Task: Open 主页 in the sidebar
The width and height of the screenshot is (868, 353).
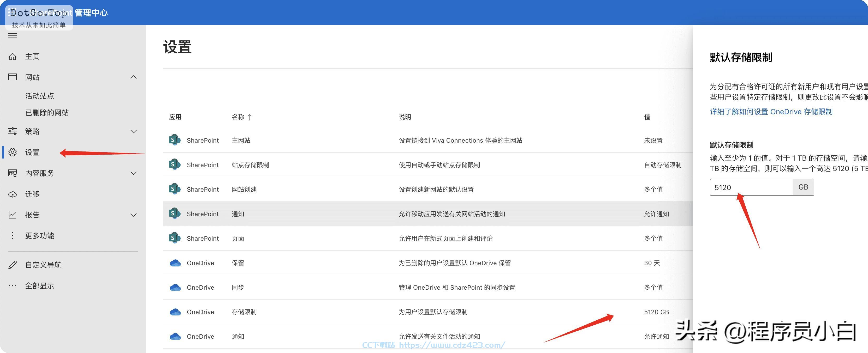Action: 32,57
